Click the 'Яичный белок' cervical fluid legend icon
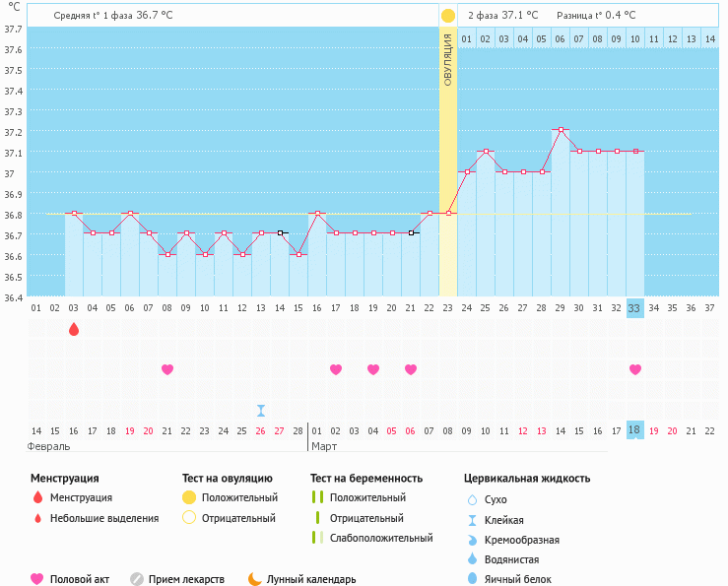 tap(472, 580)
